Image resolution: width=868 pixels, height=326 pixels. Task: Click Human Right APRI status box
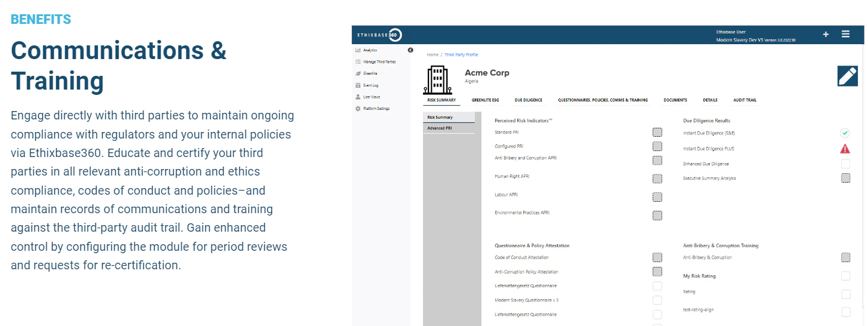[x=657, y=179]
